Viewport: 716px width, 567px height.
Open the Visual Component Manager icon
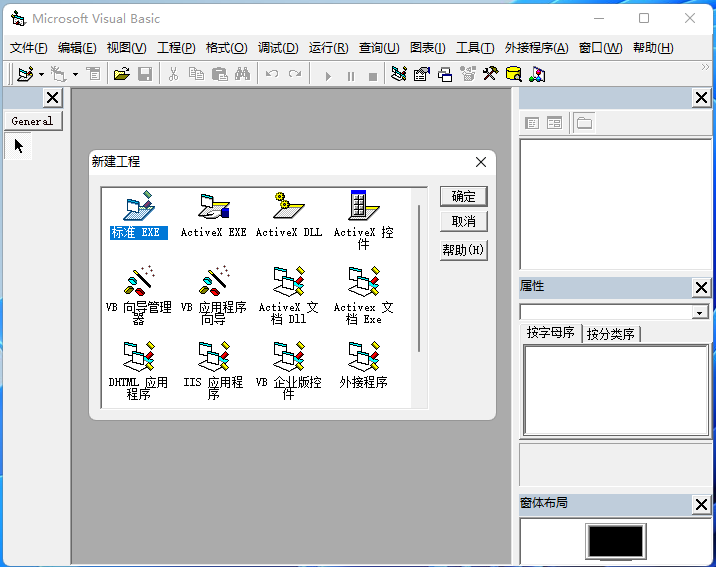[537, 74]
